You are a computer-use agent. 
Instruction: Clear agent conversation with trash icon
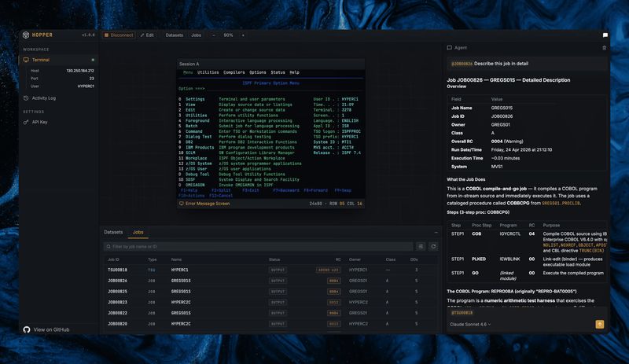[604, 48]
